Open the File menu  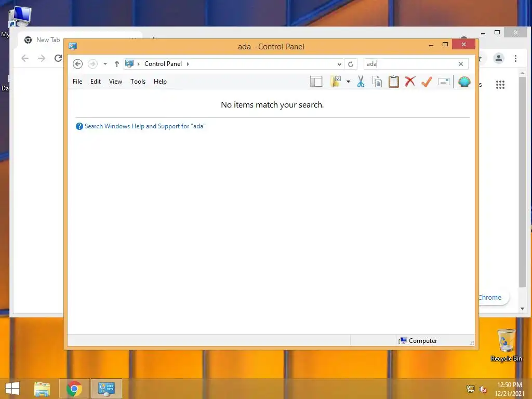coord(77,82)
